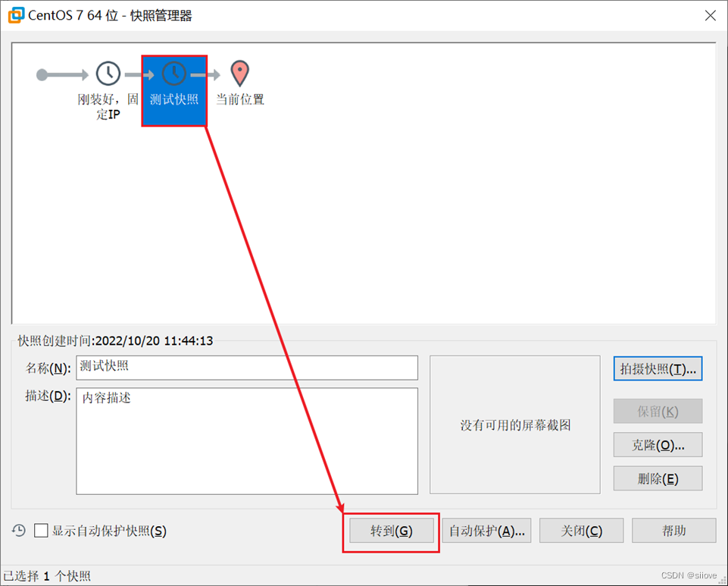Click the 转到(G) button
Screen dimensions: 728x586
pos(392,531)
